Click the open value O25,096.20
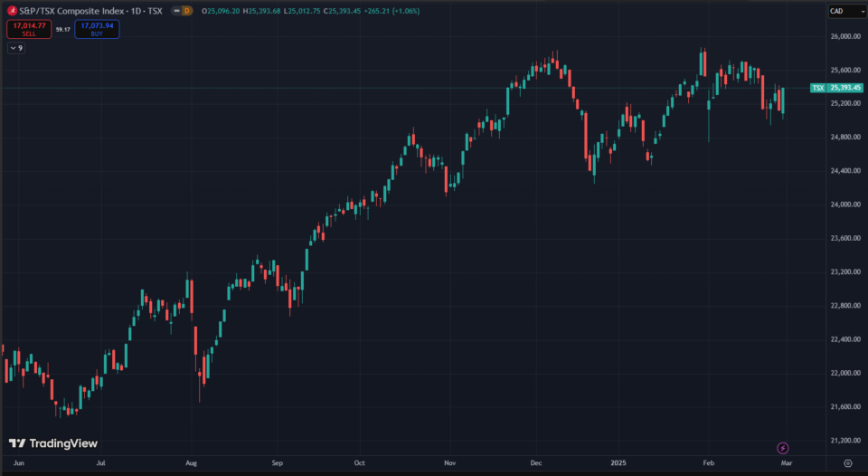The width and height of the screenshot is (868, 476). click(x=221, y=11)
